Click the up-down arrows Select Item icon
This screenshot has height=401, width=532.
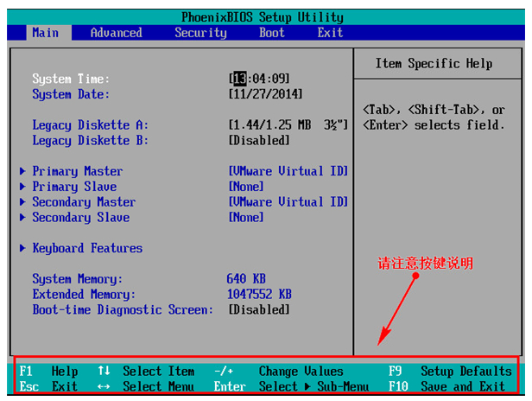(104, 371)
